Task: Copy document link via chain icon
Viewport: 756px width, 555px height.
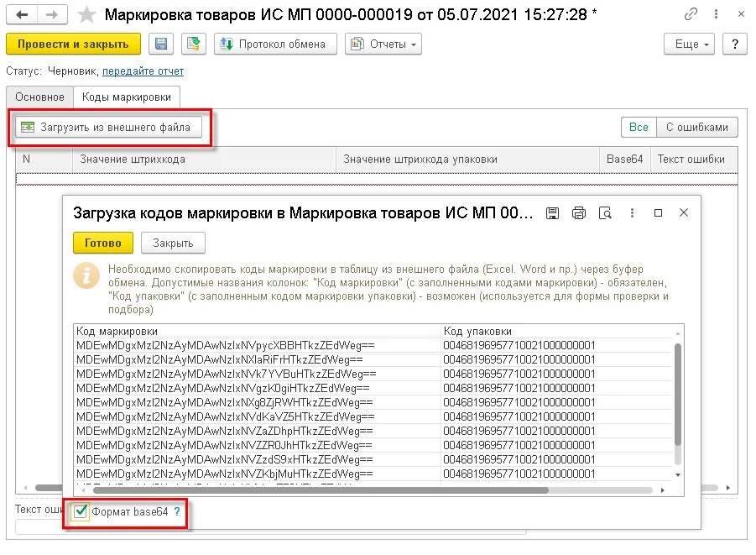Action: 691,13
